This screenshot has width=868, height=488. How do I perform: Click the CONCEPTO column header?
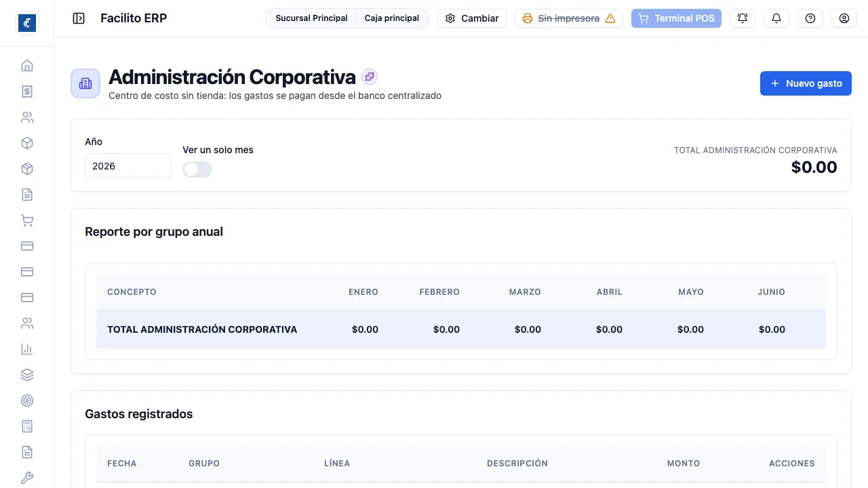pyautogui.click(x=132, y=292)
